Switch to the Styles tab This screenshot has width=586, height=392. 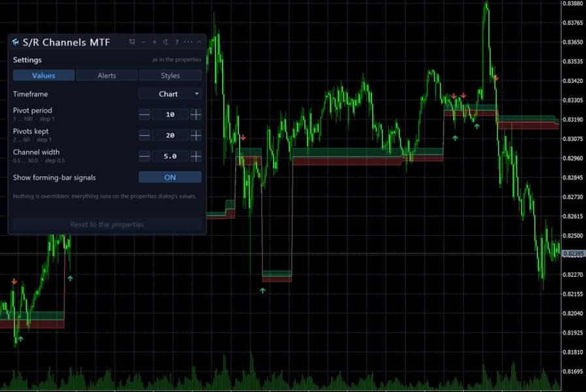(171, 76)
